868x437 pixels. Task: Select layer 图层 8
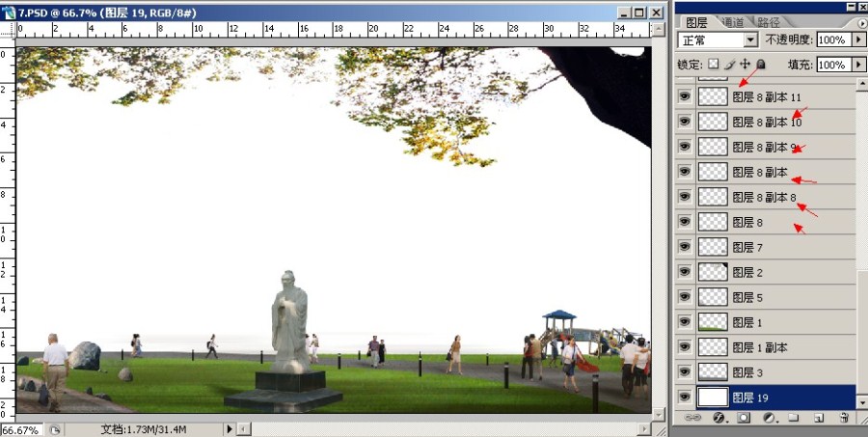click(x=775, y=222)
